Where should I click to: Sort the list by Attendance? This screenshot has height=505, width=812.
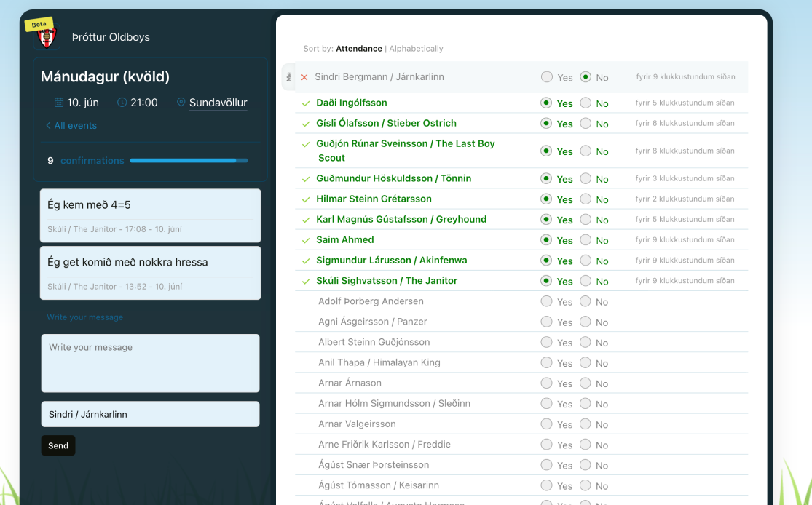(x=358, y=49)
